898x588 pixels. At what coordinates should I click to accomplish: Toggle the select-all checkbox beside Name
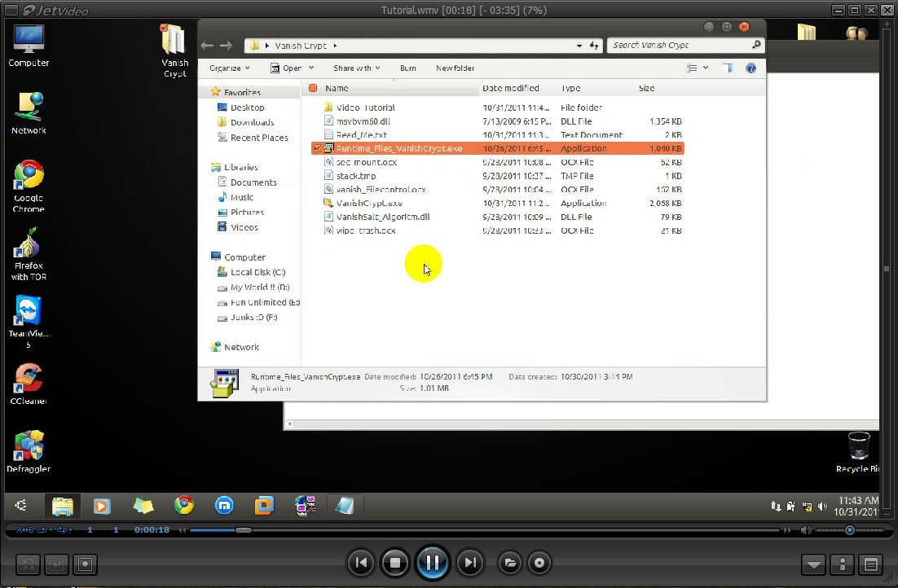tap(313, 88)
